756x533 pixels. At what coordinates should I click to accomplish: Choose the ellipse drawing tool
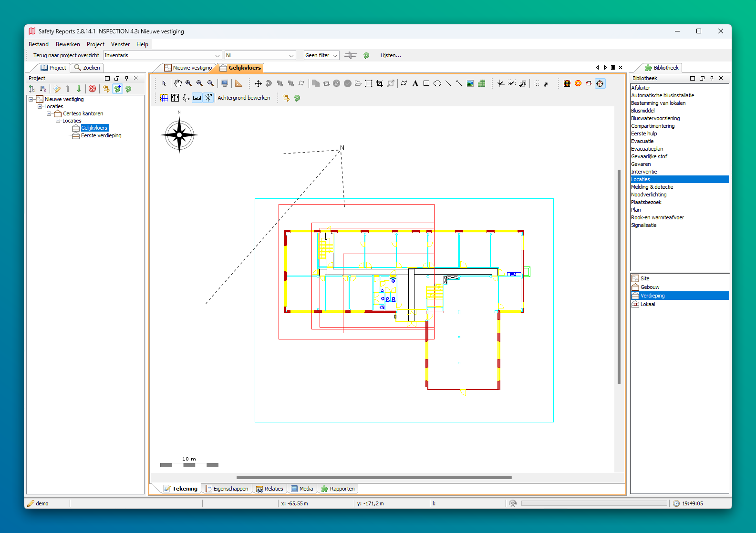point(437,83)
